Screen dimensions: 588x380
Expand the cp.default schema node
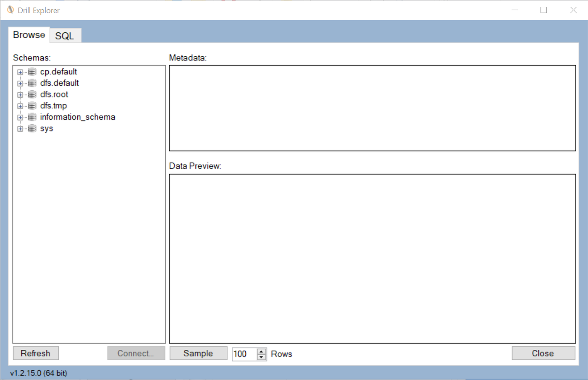point(20,71)
